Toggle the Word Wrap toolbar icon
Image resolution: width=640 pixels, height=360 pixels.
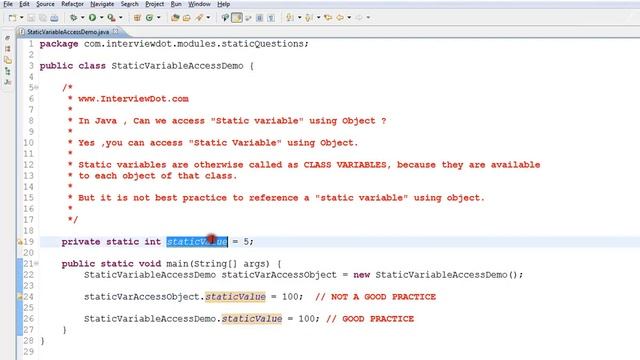[x=248, y=18]
